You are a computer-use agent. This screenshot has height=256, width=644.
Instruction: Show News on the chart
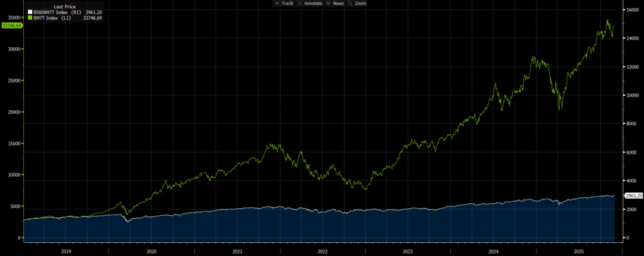click(335, 3)
